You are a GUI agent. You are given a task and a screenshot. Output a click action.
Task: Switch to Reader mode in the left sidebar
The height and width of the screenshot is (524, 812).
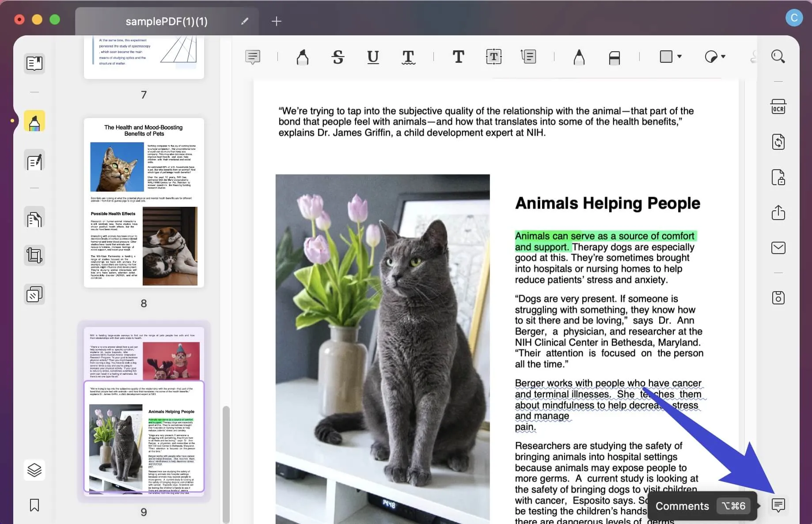(34, 63)
